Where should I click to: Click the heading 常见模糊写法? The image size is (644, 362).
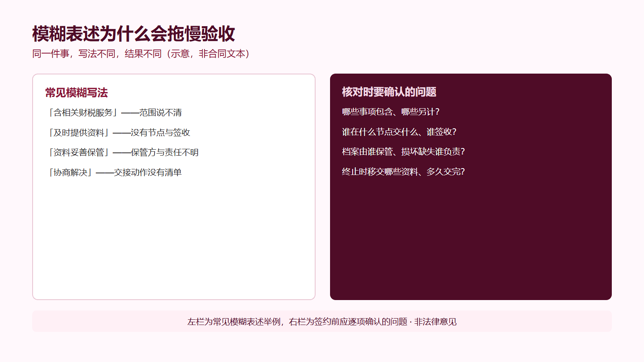[x=76, y=93]
